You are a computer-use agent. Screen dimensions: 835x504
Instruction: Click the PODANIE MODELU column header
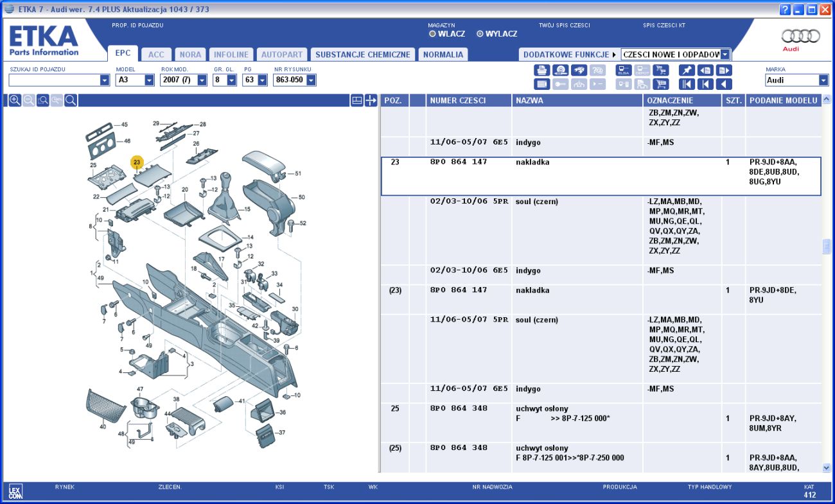click(x=783, y=101)
